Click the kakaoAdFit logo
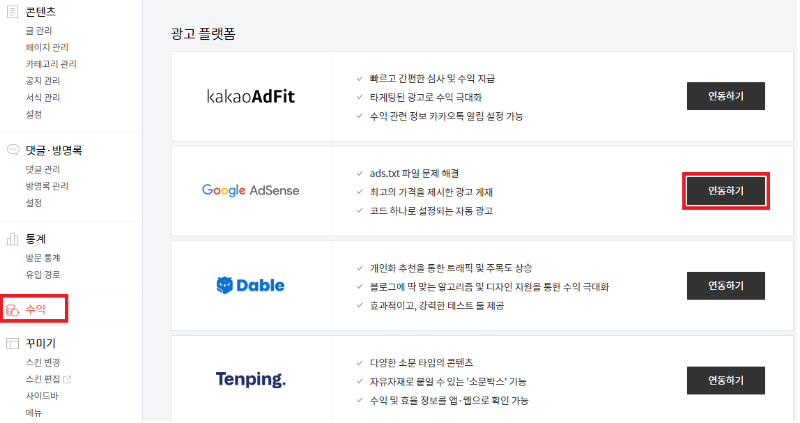Image resolution: width=800 pixels, height=423 pixels. point(251,96)
